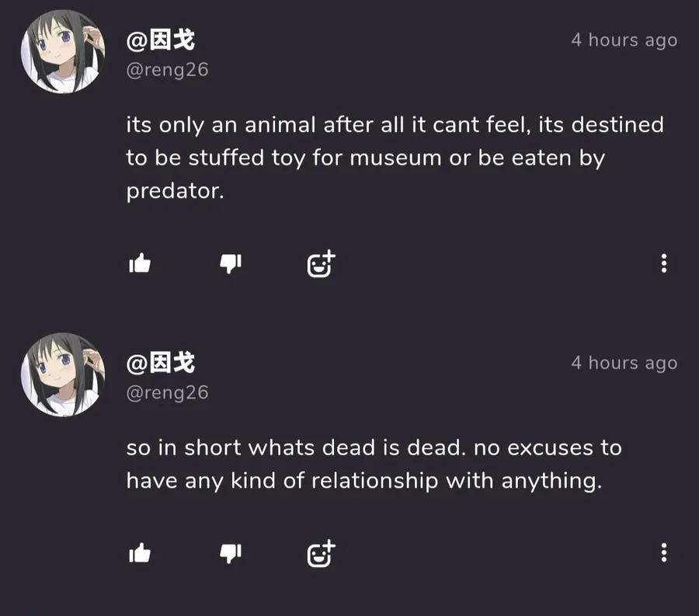
Task: Open display name @因戈 on first comment
Action: [x=161, y=40]
